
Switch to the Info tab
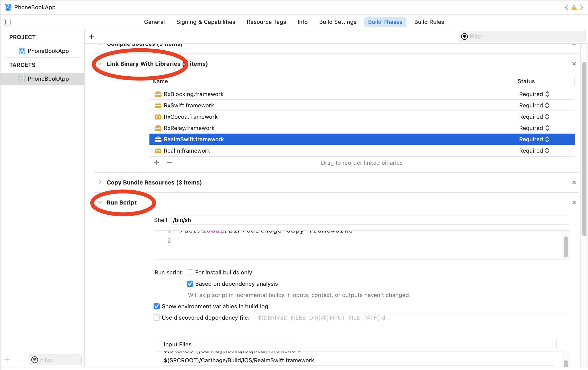(302, 22)
